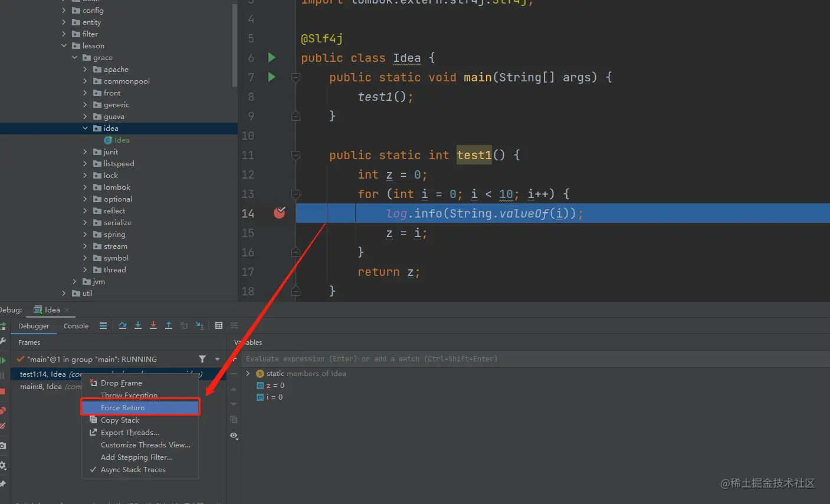Image resolution: width=830 pixels, height=504 pixels.
Task: Click wrench Modify Run Configuration icon
Action: pos(3,341)
